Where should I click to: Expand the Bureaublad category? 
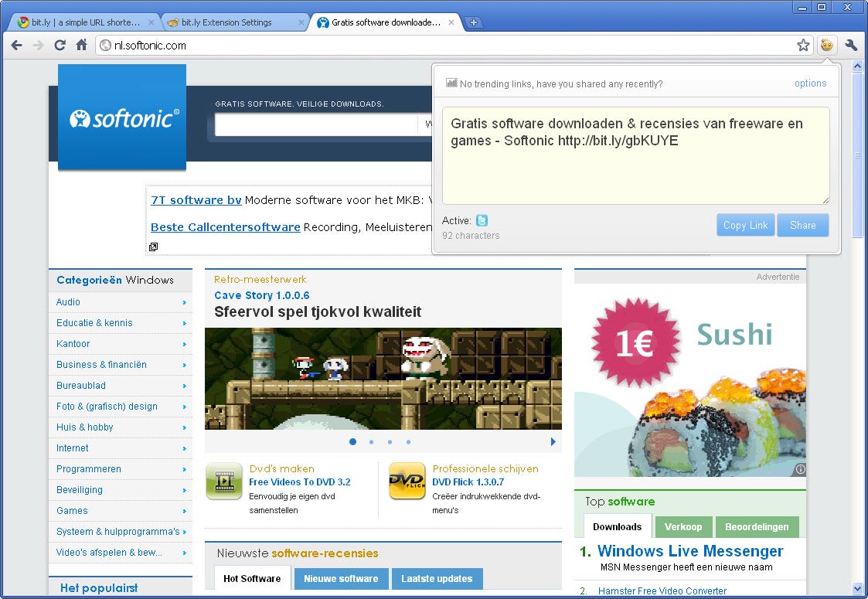(184, 386)
